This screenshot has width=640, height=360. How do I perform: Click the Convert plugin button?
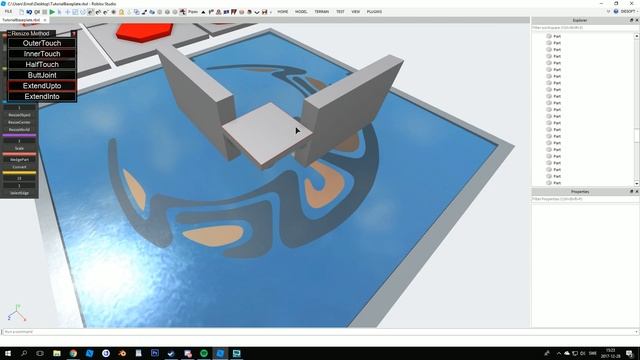click(19, 167)
